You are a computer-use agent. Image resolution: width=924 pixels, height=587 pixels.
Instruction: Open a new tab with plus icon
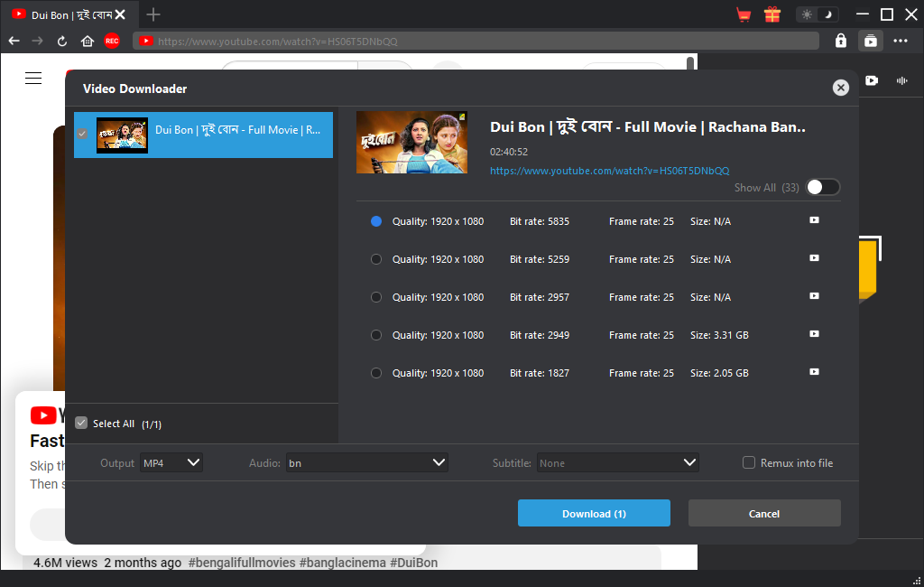click(x=153, y=14)
